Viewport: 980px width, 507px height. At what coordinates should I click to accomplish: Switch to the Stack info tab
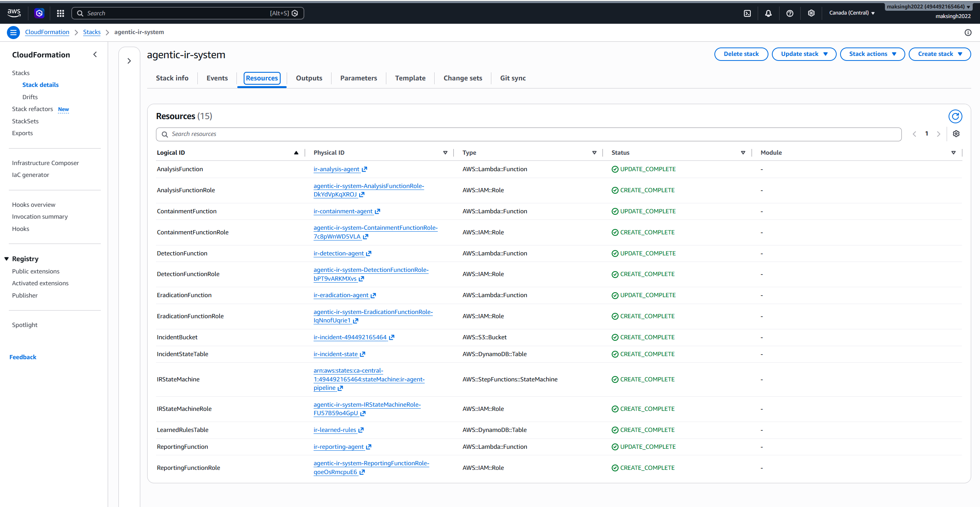172,78
